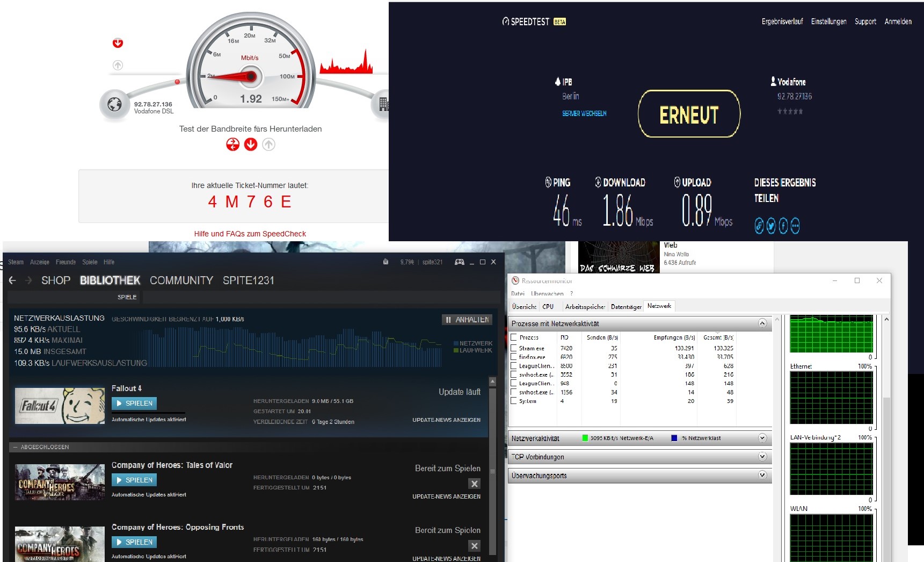Click the globe icon above the Vodafone DSL IP
The height and width of the screenshot is (562, 924).
pos(114,104)
